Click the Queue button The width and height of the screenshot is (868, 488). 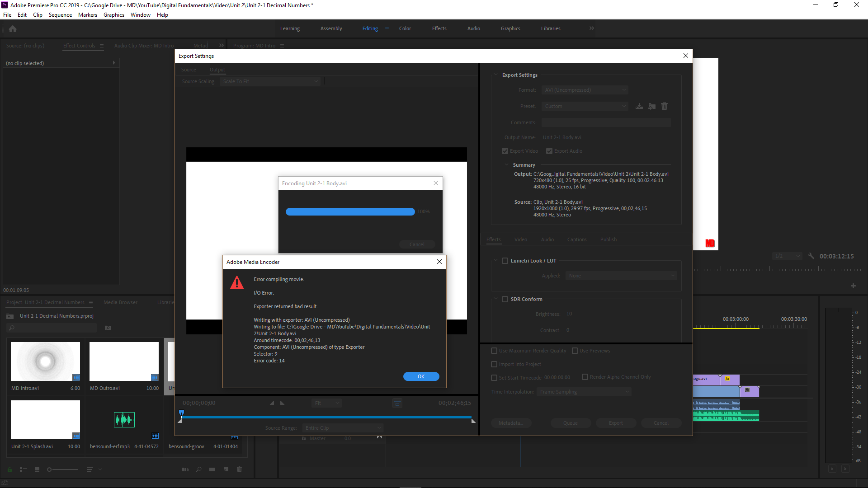(570, 423)
